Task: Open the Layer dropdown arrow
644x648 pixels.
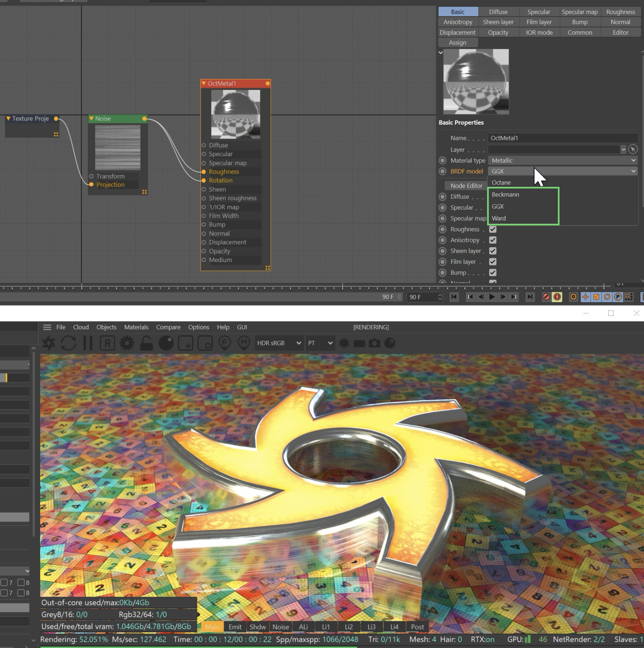Action: pos(623,150)
